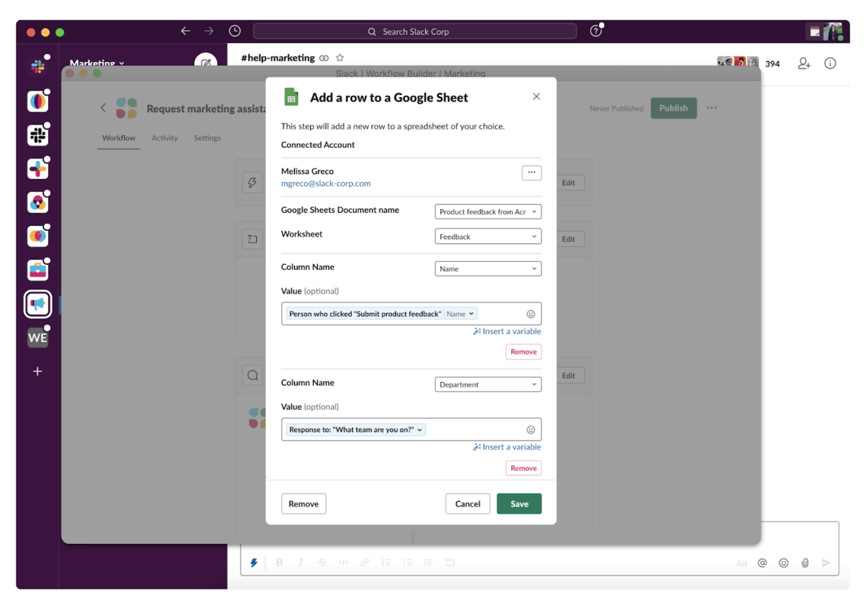Screen dimensions: 868x609
Task: Apply italic formatting in the composer
Action: tap(300, 562)
